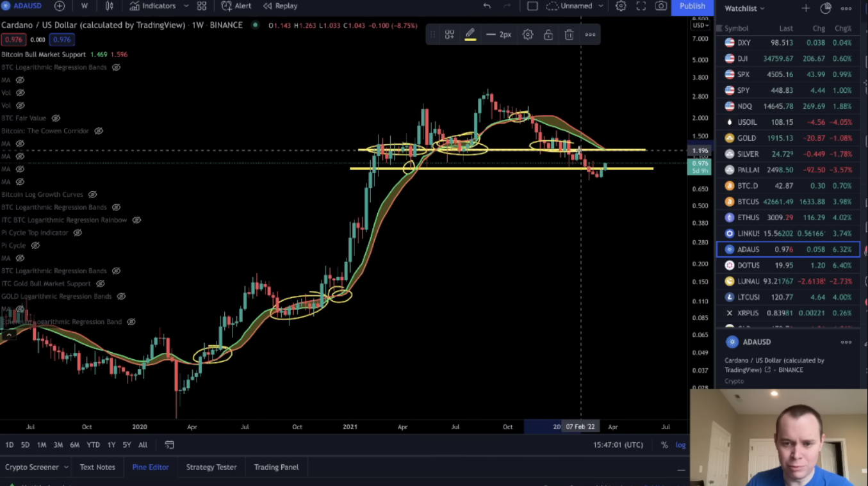Open indicator templates grid icon
The width and height of the screenshot is (868, 486).
point(202,6)
